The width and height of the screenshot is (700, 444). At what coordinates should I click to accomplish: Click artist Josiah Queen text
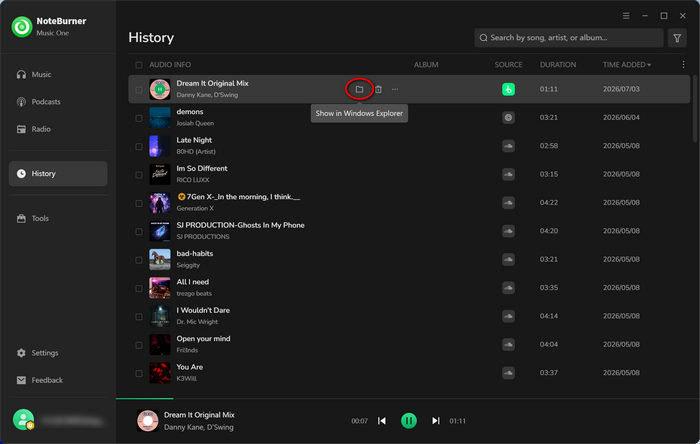195,123
